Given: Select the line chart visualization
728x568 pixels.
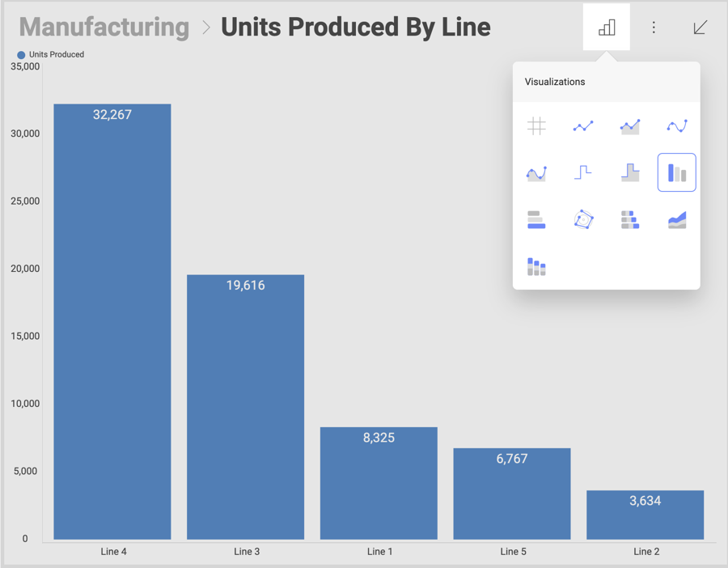Looking at the screenshot, I should pyautogui.click(x=583, y=125).
